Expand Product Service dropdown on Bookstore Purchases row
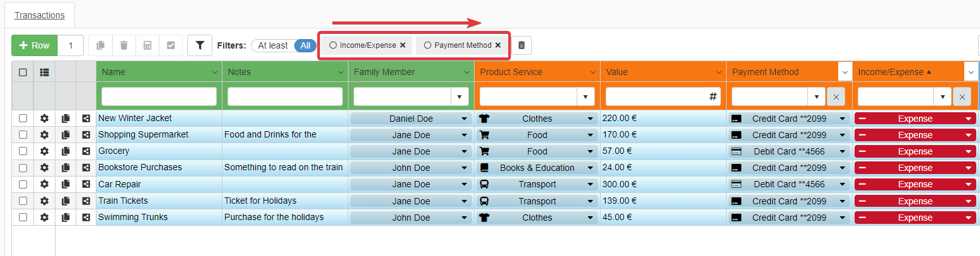The width and height of the screenshot is (980, 256). [591, 168]
